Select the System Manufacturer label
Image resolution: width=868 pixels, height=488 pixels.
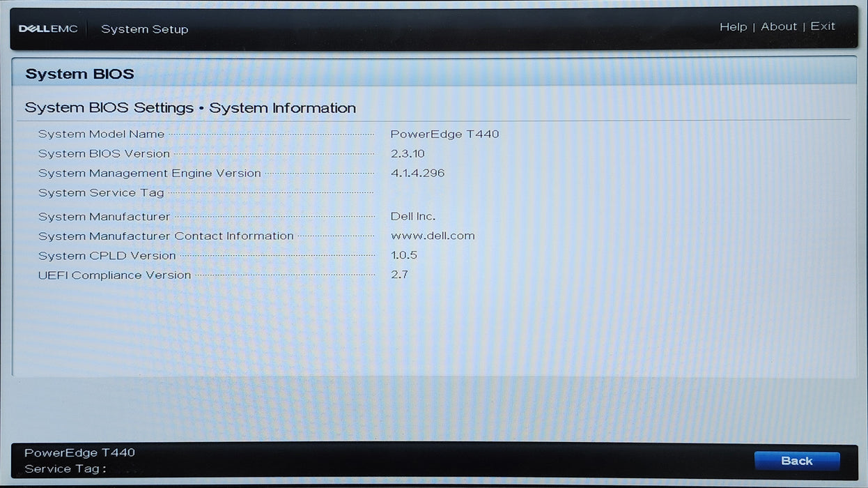point(104,217)
